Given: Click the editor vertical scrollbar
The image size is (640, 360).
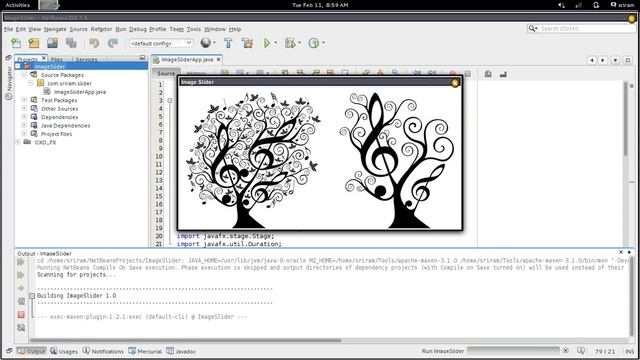Looking at the screenshot, I should 625,118.
